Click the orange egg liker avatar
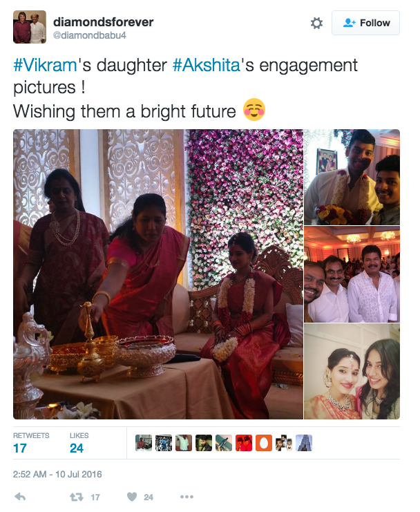The height and width of the screenshot is (512, 420). [x=264, y=443]
